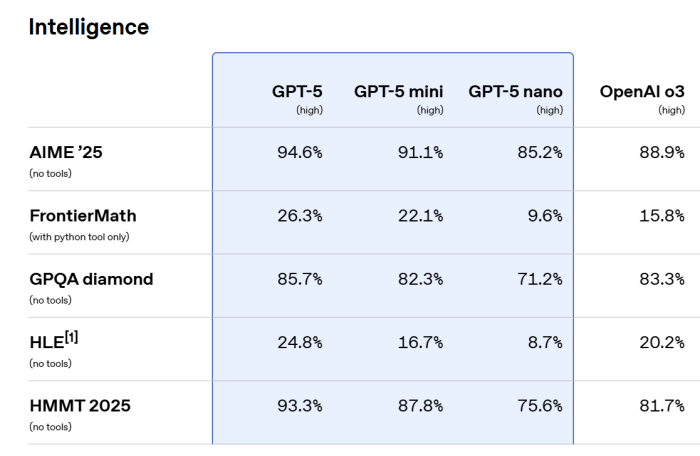700x456 pixels.
Task: Select the OpenAI o3 column header
Action: coord(641,92)
